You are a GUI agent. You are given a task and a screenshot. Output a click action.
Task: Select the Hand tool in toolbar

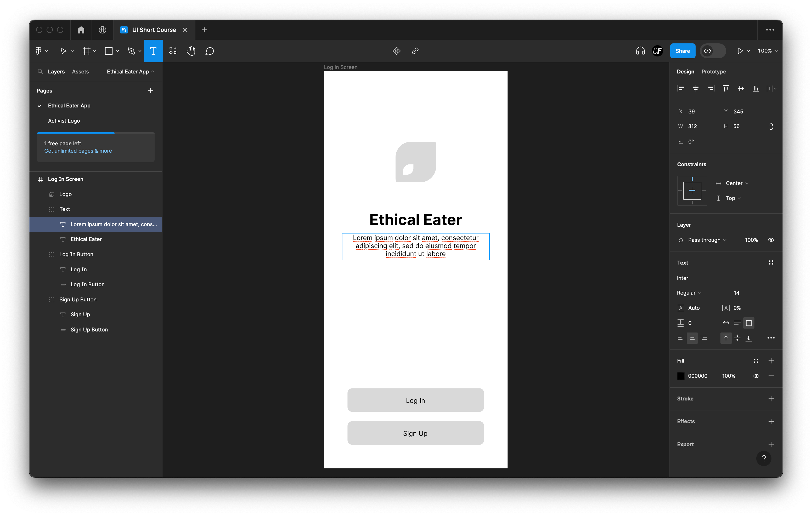click(x=191, y=51)
